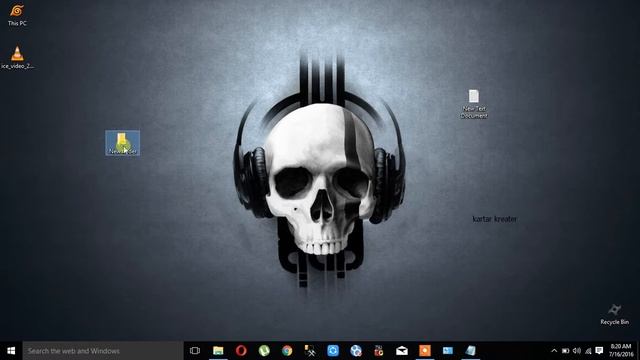Select the highlighted New folder icon

coord(122,143)
